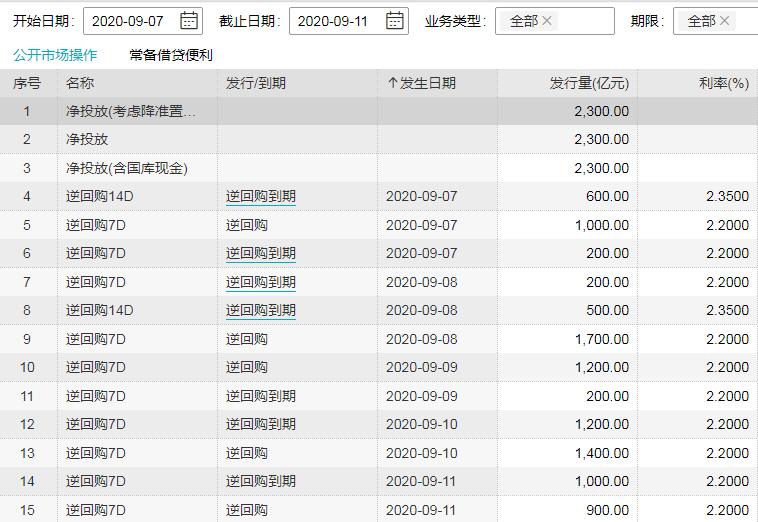The image size is (758, 522).
Task: Open the 逆回购到期 link in row 6
Action: 261,254
